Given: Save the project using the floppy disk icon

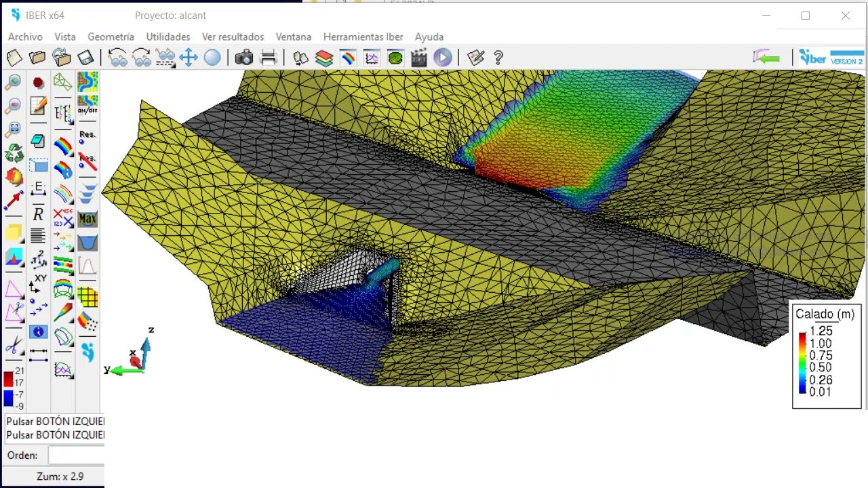Looking at the screenshot, I should coord(85,58).
